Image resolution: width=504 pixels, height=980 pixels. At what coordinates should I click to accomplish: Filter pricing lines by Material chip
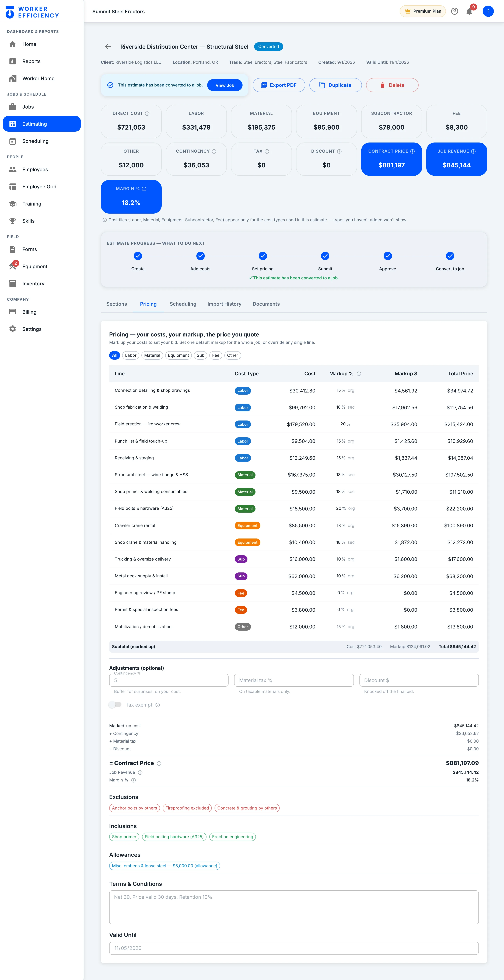coord(152,355)
